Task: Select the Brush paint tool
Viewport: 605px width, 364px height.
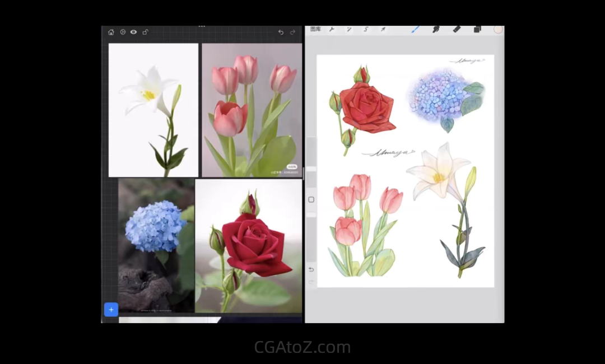Action: coord(416,29)
